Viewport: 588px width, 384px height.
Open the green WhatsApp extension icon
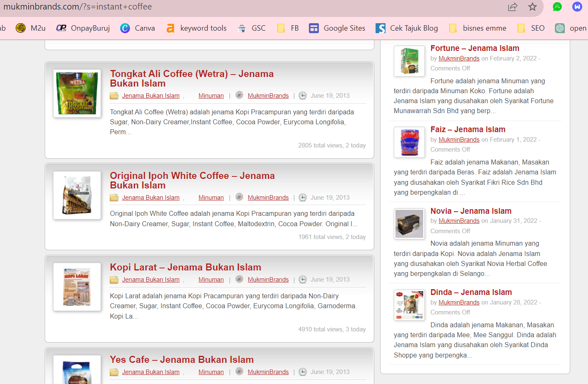557,7
